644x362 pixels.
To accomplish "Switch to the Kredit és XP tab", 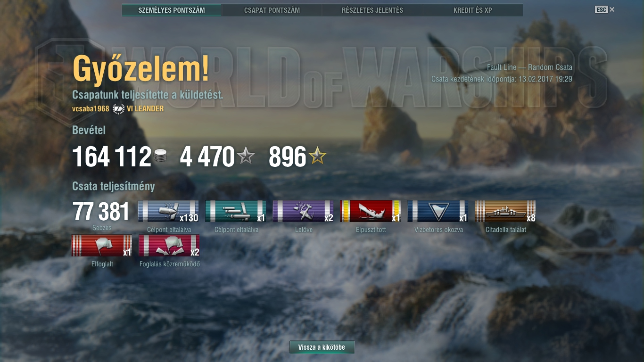I will click(473, 10).
